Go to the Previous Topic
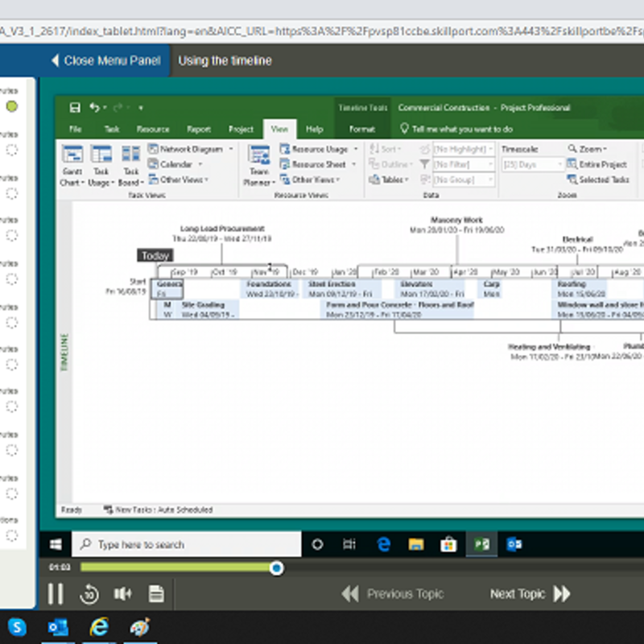Screen dimensions: 644x644 coord(393,594)
